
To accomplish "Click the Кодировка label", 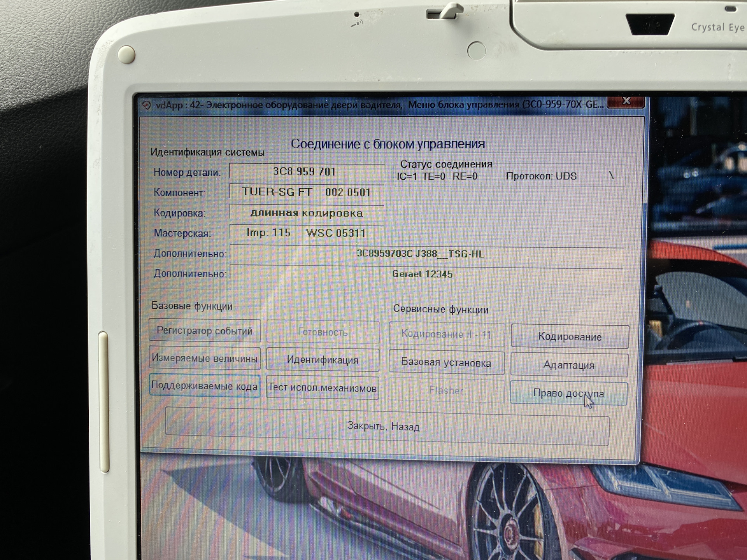I will point(179,213).
